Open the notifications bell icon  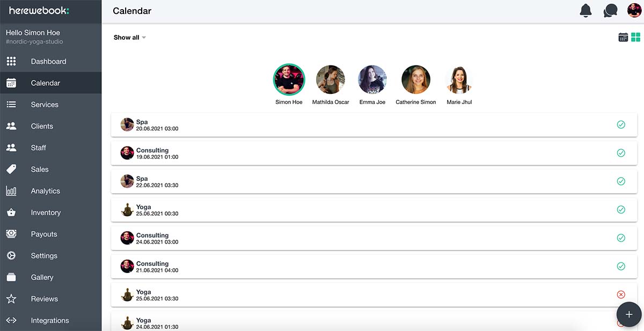pos(586,11)
